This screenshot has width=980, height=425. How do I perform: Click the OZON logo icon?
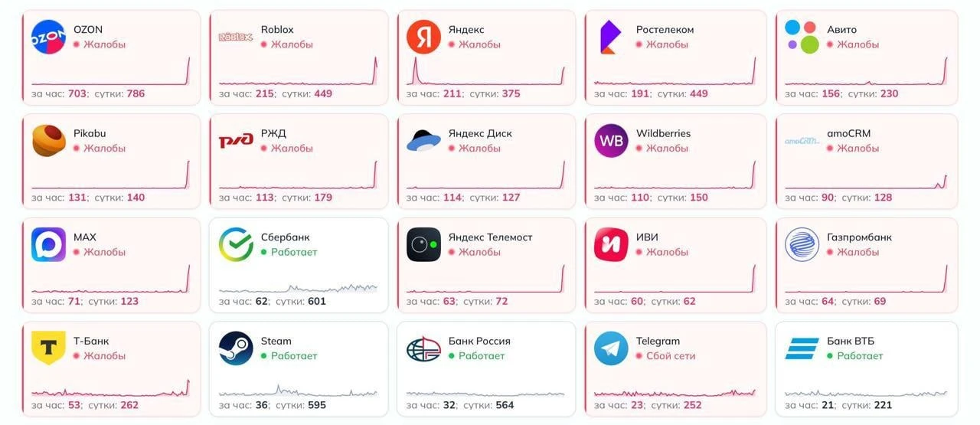48,37
